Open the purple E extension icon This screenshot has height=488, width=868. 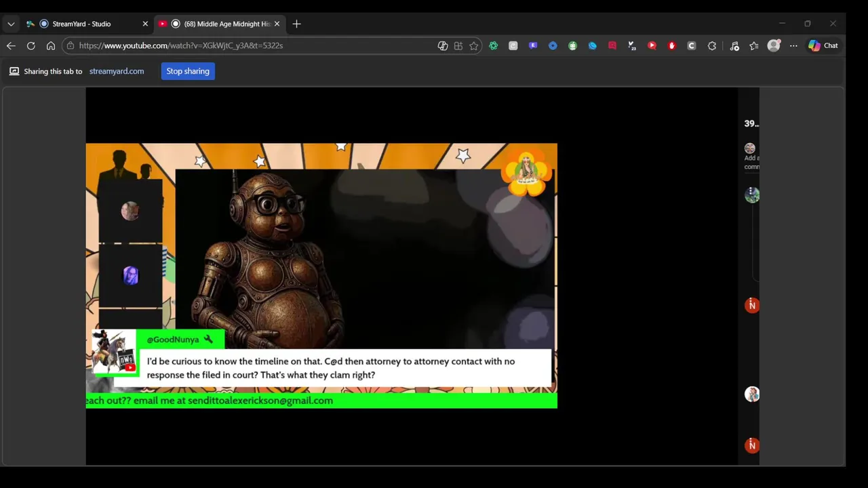click(x=533, y=45)
